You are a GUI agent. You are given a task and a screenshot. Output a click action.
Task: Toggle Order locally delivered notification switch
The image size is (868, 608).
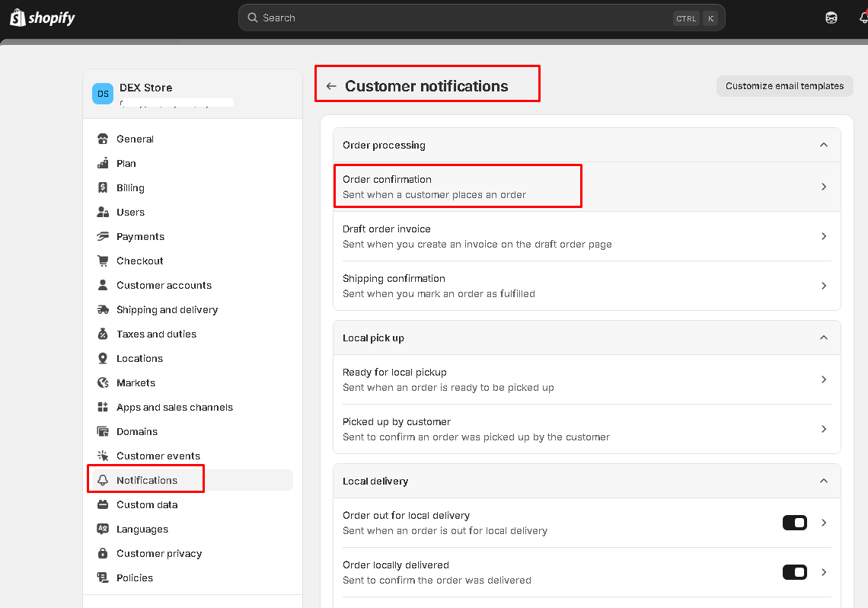[x=794, y=572]
